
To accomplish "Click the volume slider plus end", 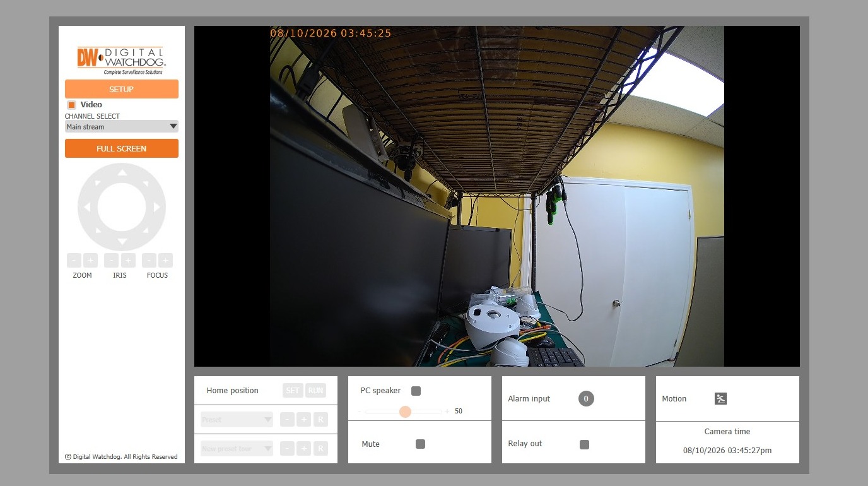I will (x=447, y=412).
